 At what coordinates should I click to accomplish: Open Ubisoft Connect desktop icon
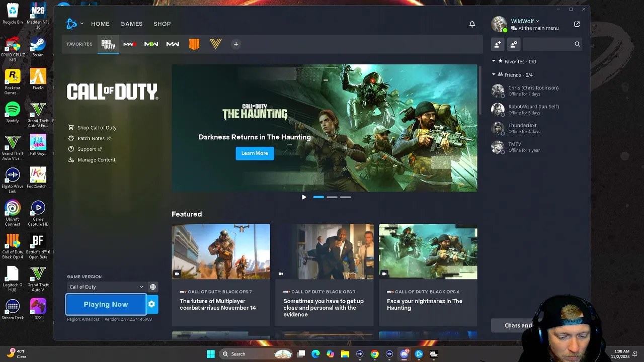click(13, 213)
